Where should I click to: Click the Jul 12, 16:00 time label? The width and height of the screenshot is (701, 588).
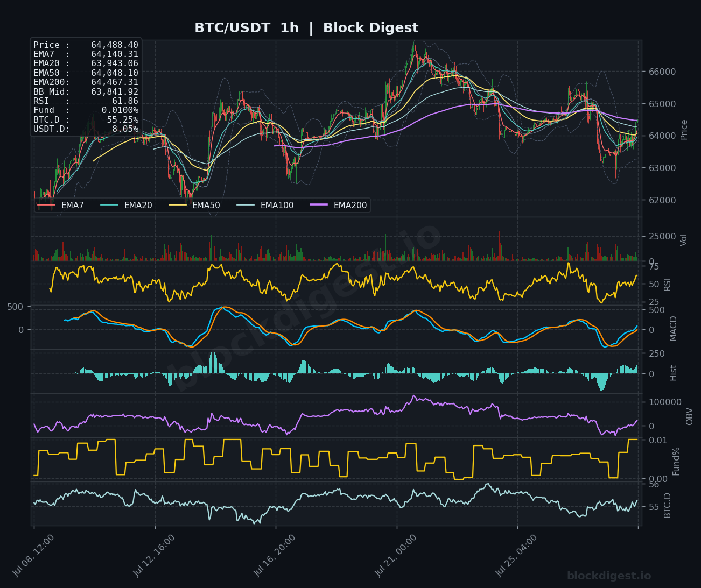pyautogui.click(x=153, y=556)
